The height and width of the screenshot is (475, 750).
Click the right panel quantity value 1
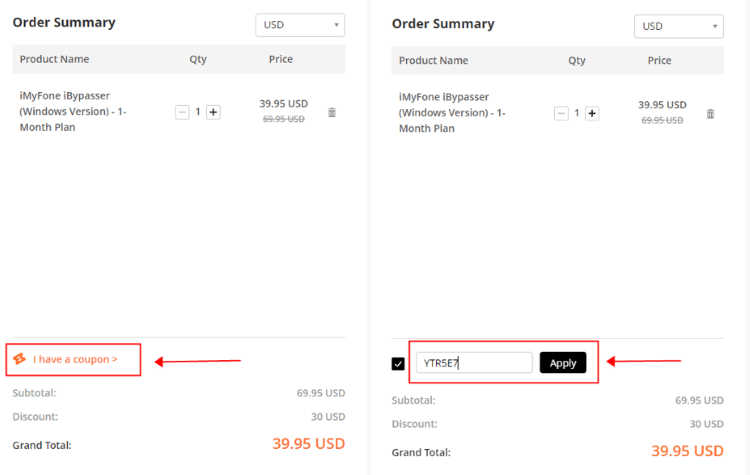pos(577,113)
